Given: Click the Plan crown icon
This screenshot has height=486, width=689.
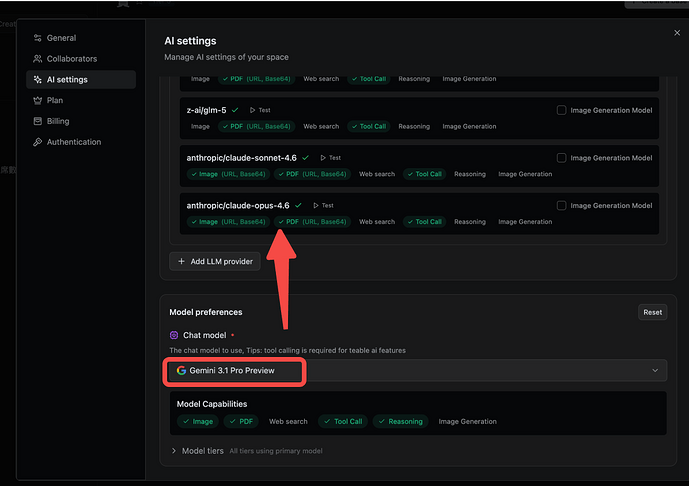Looking at the screenshot, I should pyautogui.click(x=38, y=100).
